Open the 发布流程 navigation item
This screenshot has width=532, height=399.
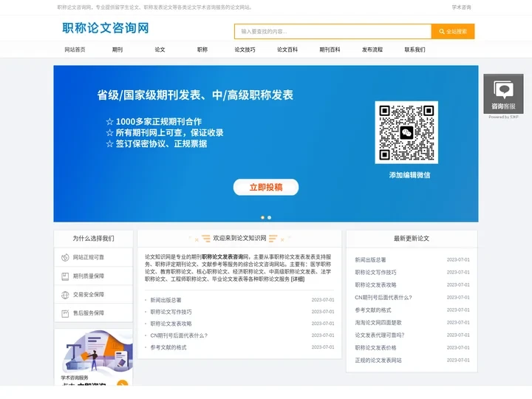pyautogui.click(x=372, y=50)
